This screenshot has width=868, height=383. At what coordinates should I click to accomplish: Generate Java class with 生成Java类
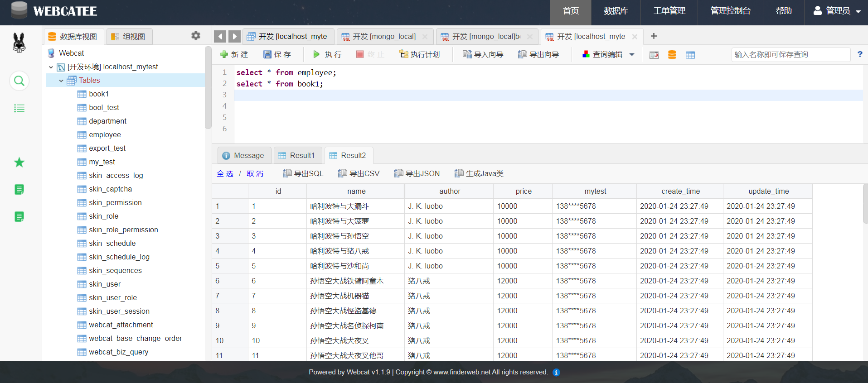pyautogui.click(x=479, y=173)
